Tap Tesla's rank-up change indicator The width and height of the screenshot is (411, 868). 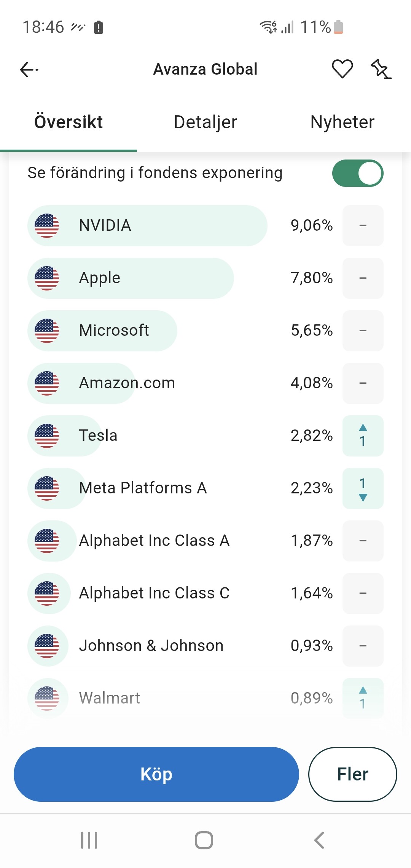(363, 436)
